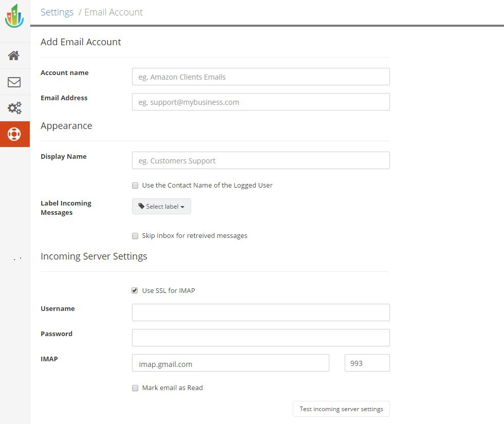Toggle the Mark email as Read checkbox
504x424 pixels.
pyautogui.click(x=135, y=388)
